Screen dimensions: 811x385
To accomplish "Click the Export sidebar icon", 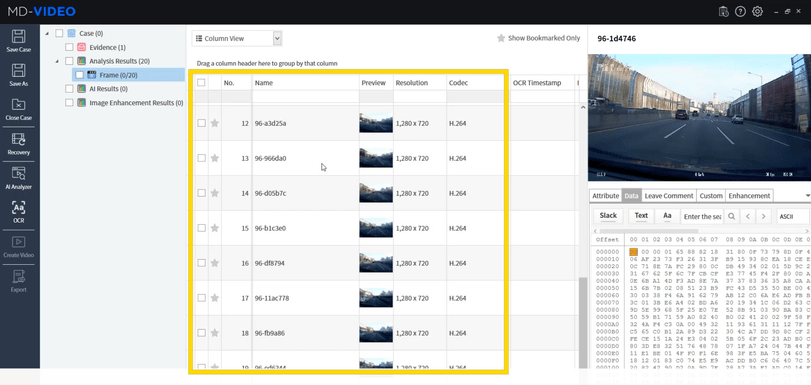I will tap(19, 281).
